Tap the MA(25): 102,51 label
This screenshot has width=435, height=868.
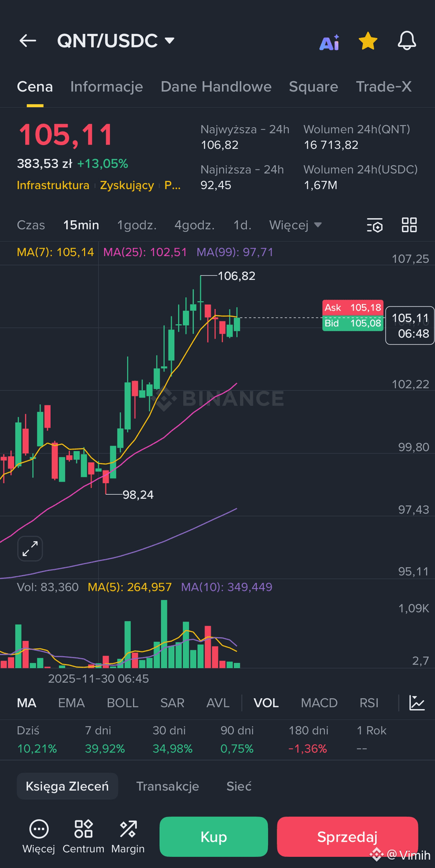145,252
